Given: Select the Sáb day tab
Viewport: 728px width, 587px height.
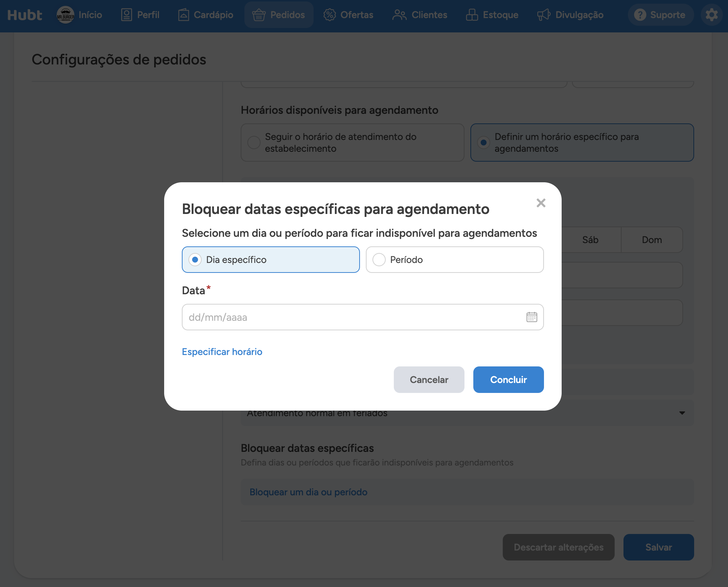Looking at the screenshot, I should coord(590,240).
